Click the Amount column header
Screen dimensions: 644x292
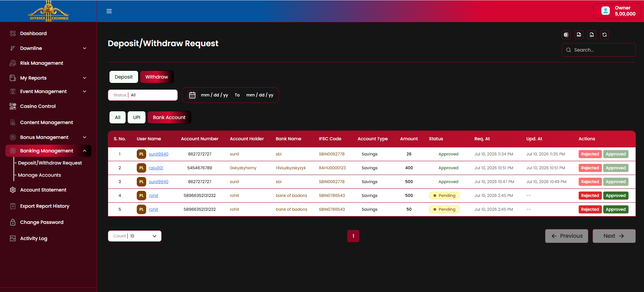coord(409,139)
